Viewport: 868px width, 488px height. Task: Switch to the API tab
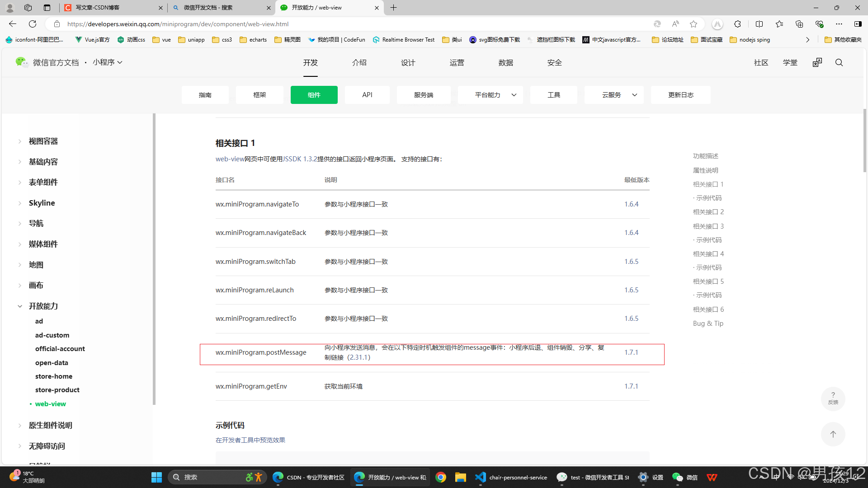pyautogui.click(x=367, y=95)
